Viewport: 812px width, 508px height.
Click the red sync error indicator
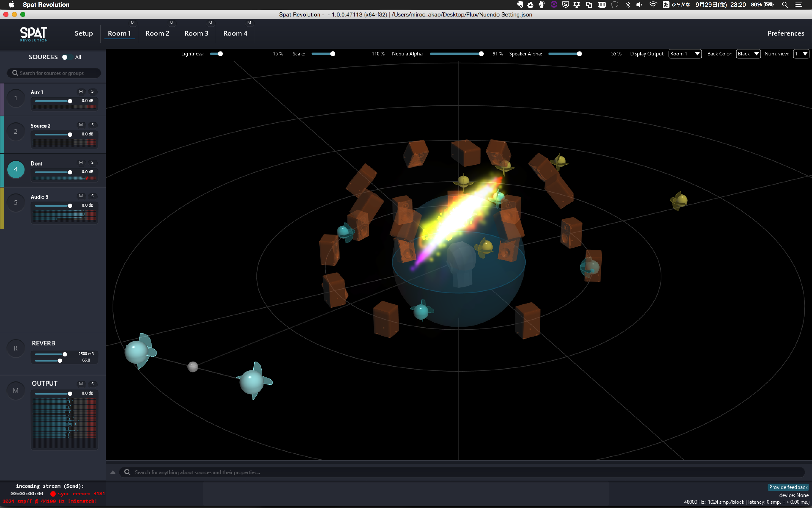pyautogui.click(x=53, y=494)
